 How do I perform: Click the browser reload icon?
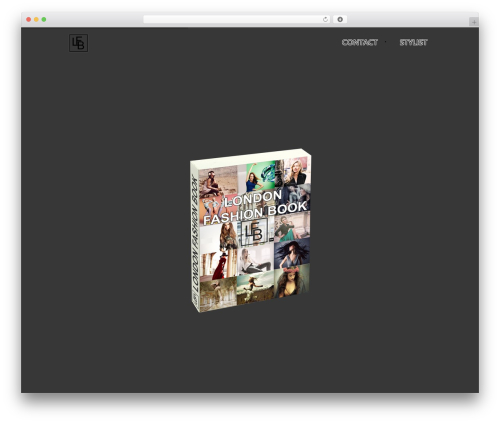tap(325, 19)
